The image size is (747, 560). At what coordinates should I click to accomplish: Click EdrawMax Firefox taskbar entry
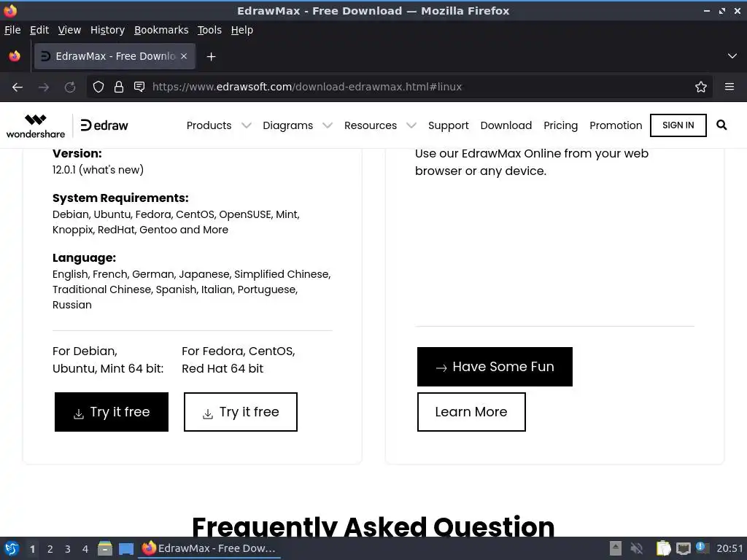click(209, 548)
